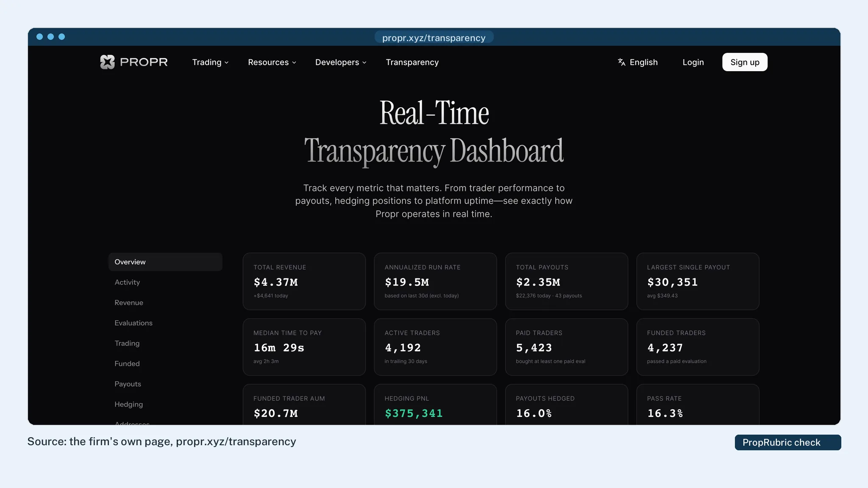Click the Funded Traders 4,237 card
Image resolution: width=868 pixels, height=488 pixels.
click(x=698, y=347)
